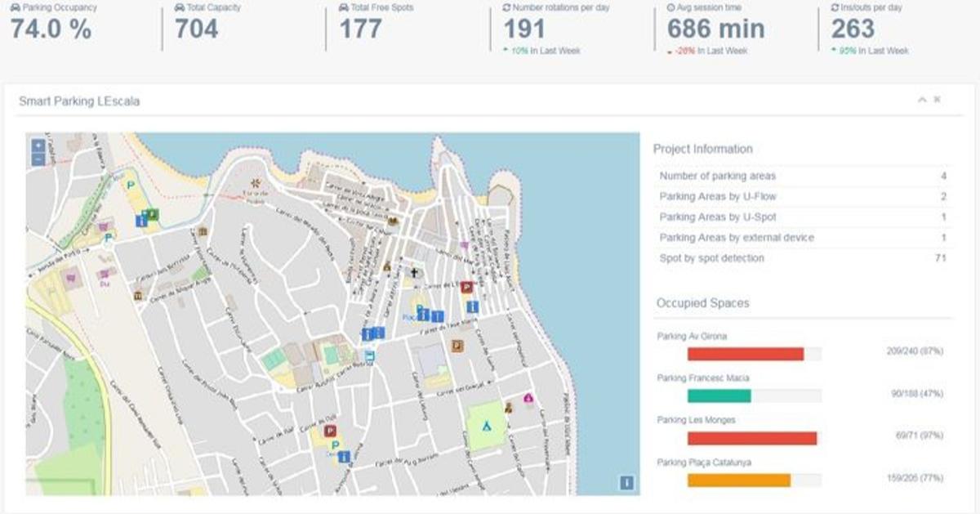Collapse the Smart Parking LEscala widget
This screenshot has width=980, height=514.
[924, 100]
